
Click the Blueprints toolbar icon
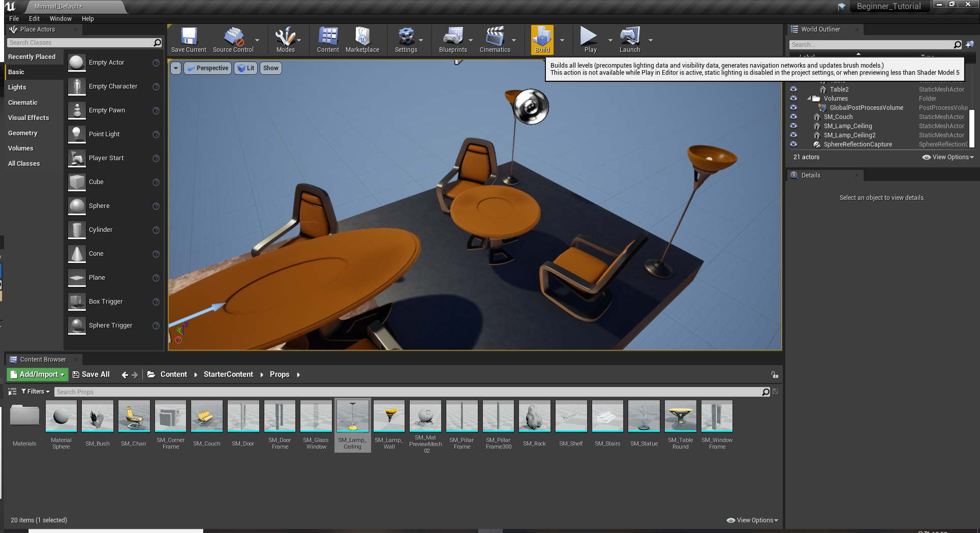(x=453, y=40)
